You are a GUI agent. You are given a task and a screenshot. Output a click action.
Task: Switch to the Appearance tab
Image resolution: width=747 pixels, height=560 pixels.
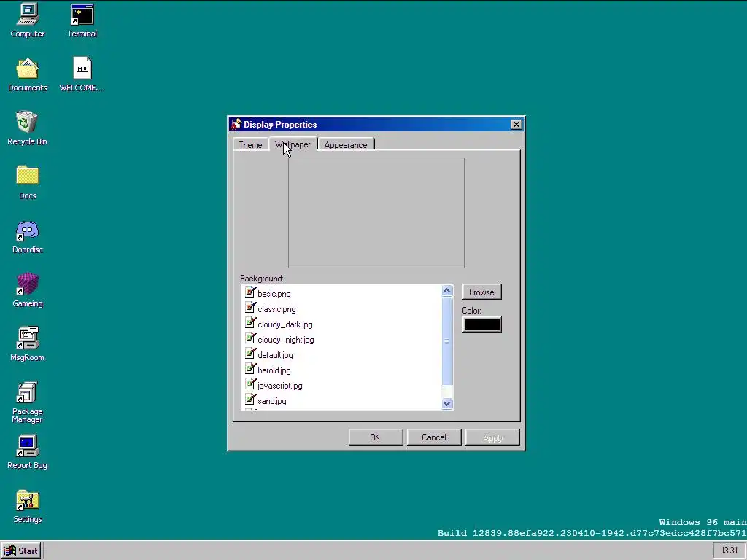pyautogui.click(x=346, y=145)
